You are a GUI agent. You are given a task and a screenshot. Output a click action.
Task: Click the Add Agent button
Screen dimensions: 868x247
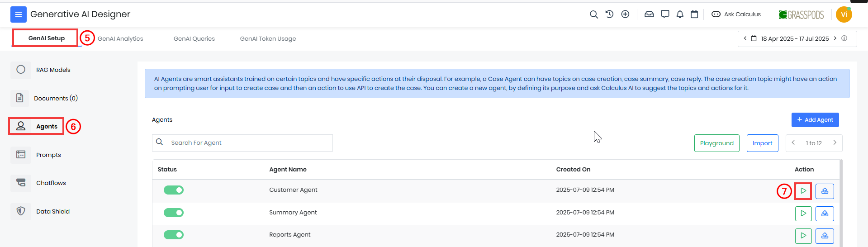(815, 120)
